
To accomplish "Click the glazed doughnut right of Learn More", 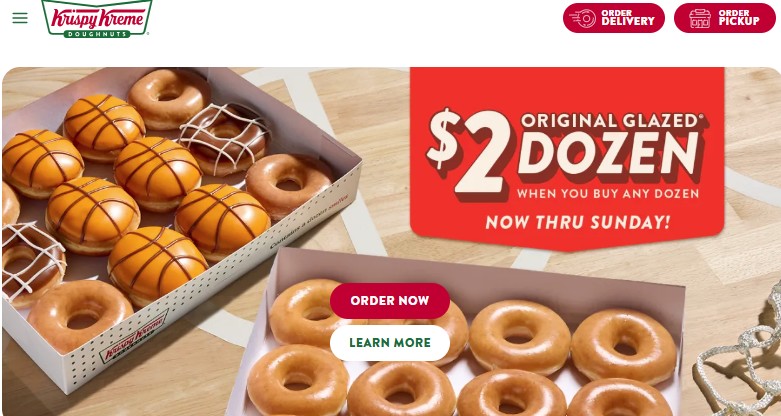I will point(520,336).
